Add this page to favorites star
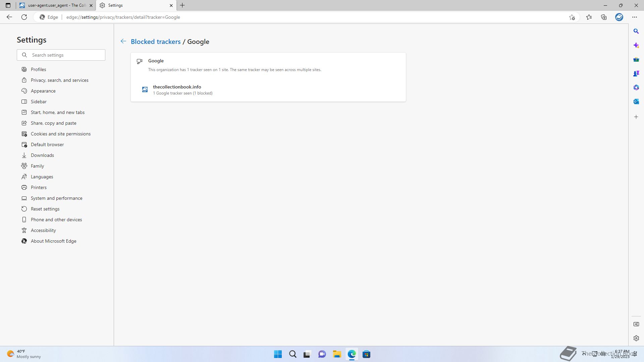644x362 pixels. [572, 17]
